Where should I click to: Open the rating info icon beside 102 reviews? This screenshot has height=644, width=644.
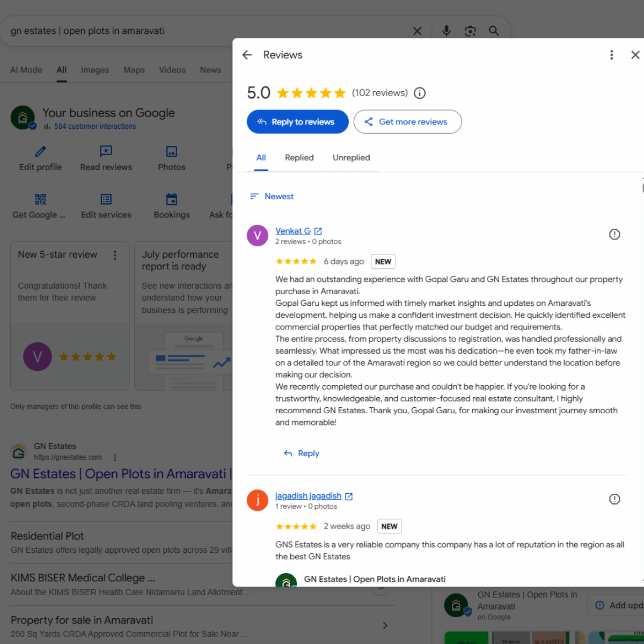(420, 93)
